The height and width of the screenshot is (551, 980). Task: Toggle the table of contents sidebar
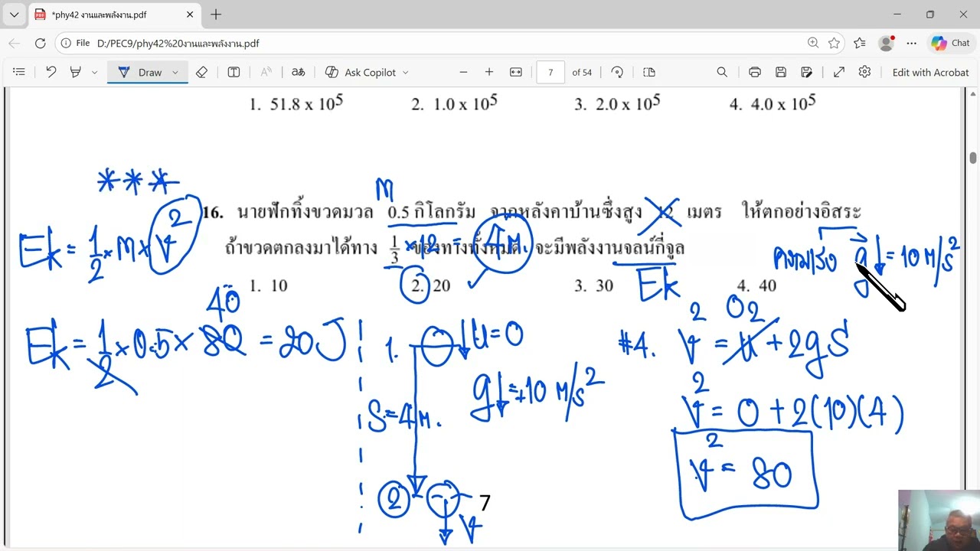19,72
